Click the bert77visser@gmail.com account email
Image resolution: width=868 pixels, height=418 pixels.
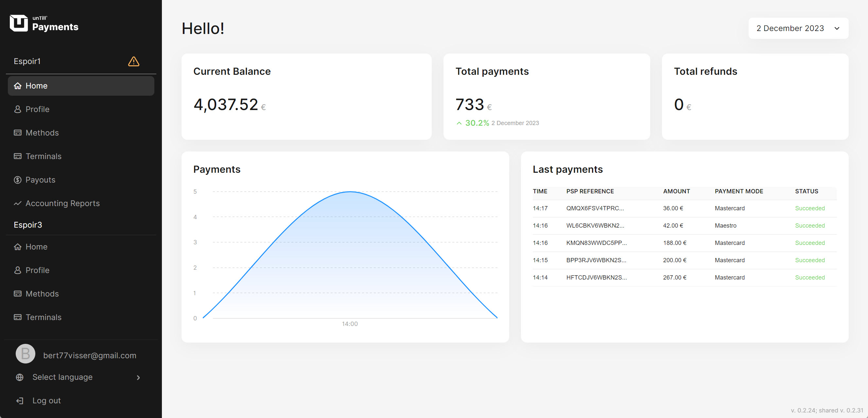pos(90,356)
